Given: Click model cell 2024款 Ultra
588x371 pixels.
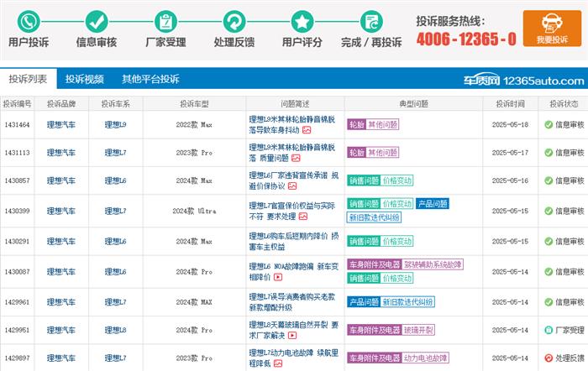Looking at the screenshot, I should (194, 211).
